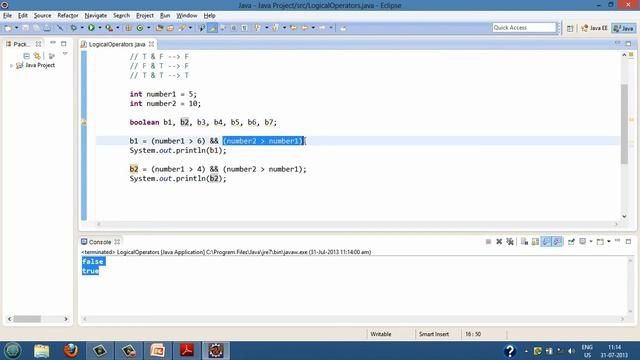This screenshot has height=360, width=640.
Task: Click into the Quick Access field
Action: pyautogui.click(x=524, y=27)
